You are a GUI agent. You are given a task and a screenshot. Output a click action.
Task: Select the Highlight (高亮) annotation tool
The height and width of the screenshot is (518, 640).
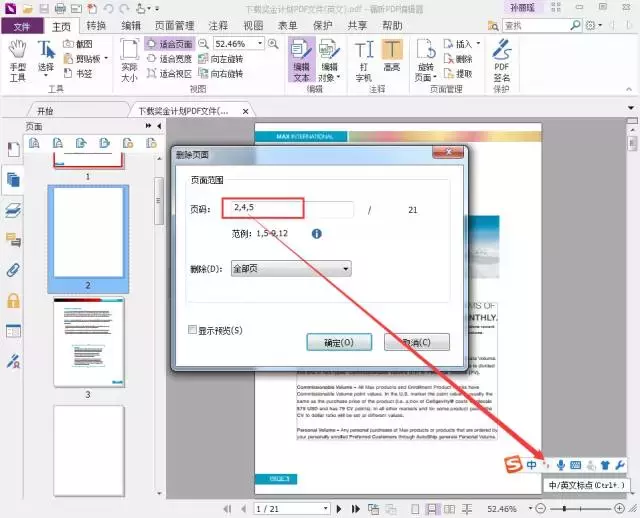pos(392,56)
